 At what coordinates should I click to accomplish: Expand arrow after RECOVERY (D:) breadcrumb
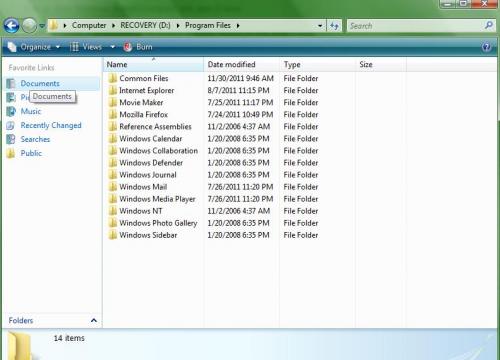click(178, 26)
